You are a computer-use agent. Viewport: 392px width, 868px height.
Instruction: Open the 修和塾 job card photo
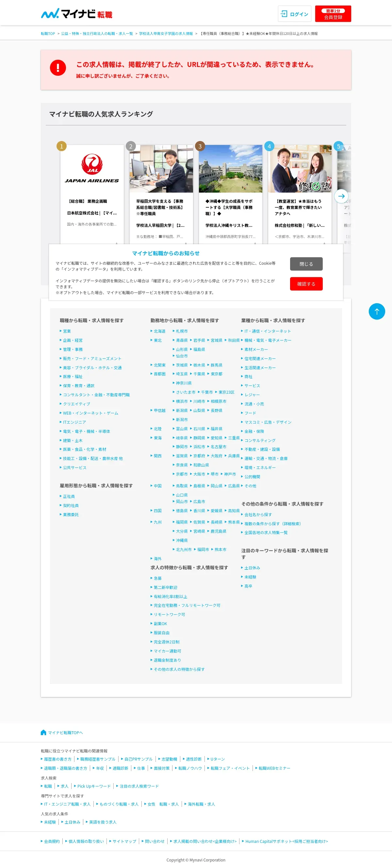[x=300, y=169]
